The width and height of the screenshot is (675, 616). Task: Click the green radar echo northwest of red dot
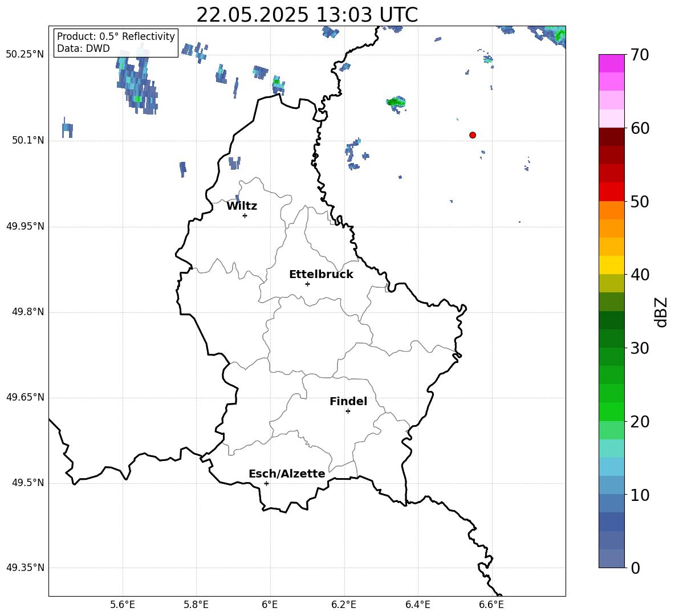pos(396,103)
